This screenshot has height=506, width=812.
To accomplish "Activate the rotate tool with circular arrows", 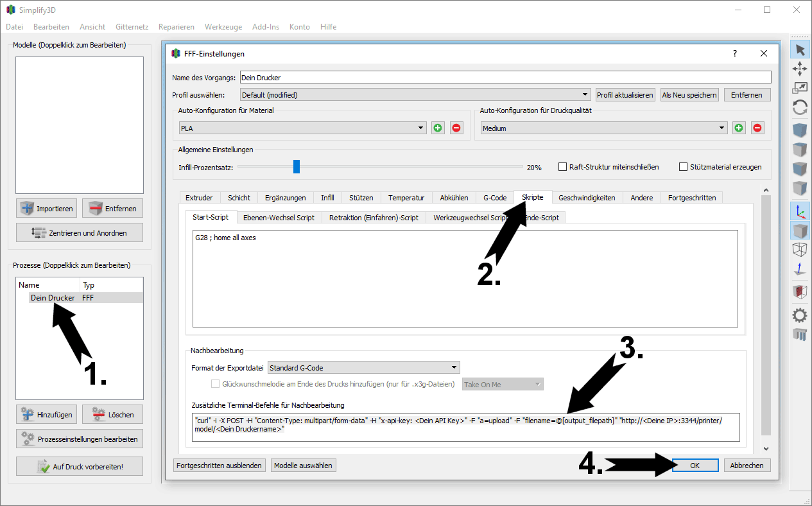I will point(800,107).
